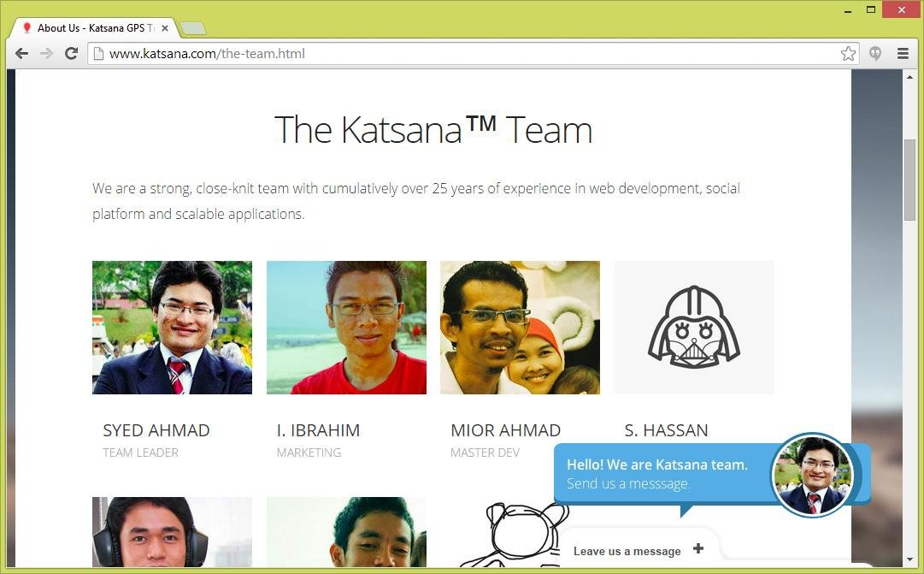924x574 pixels.
Task: Click I. Ibrahim's beach photo
Action: point(346,328)
